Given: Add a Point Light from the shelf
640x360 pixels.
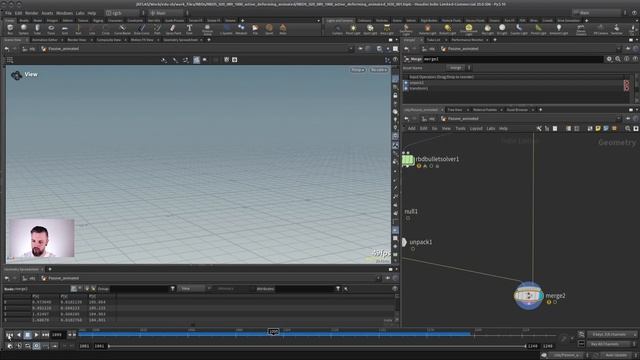Looking at the screenshot, I should [x=353, y=29].
